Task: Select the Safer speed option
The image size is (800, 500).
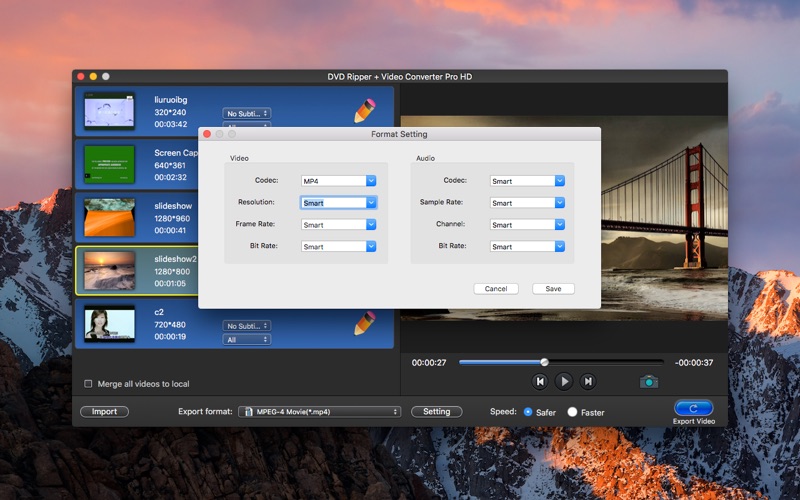Action: (x=528, y=411)
